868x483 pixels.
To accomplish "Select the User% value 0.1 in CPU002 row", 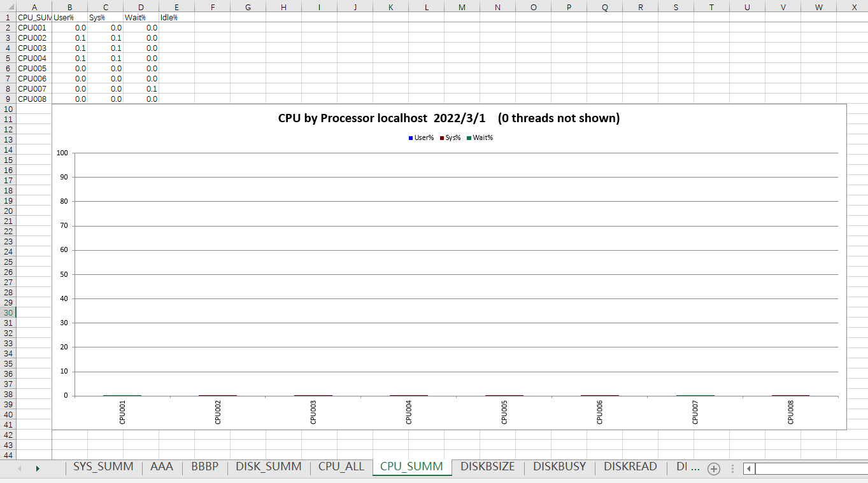I will point(69,38).
